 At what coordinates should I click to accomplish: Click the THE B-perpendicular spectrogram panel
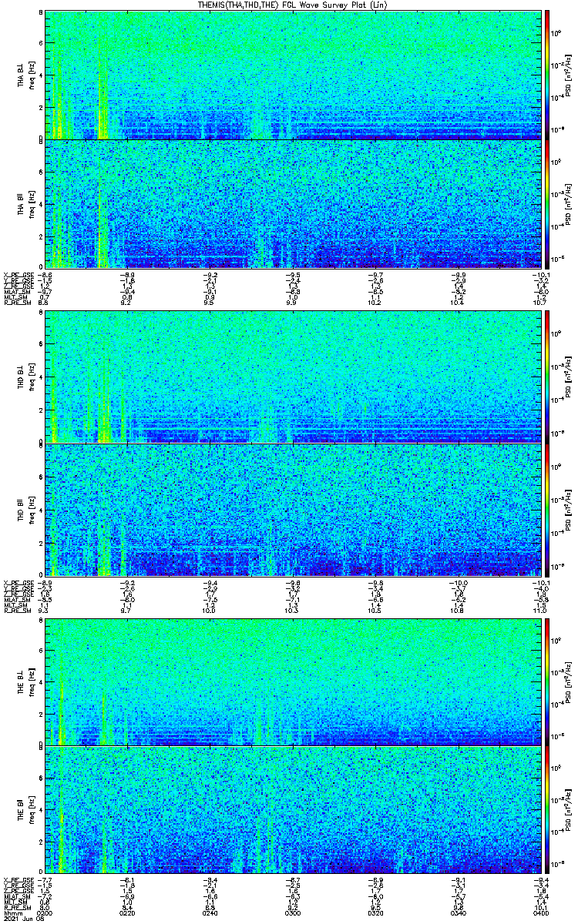(x=292, y=681)
